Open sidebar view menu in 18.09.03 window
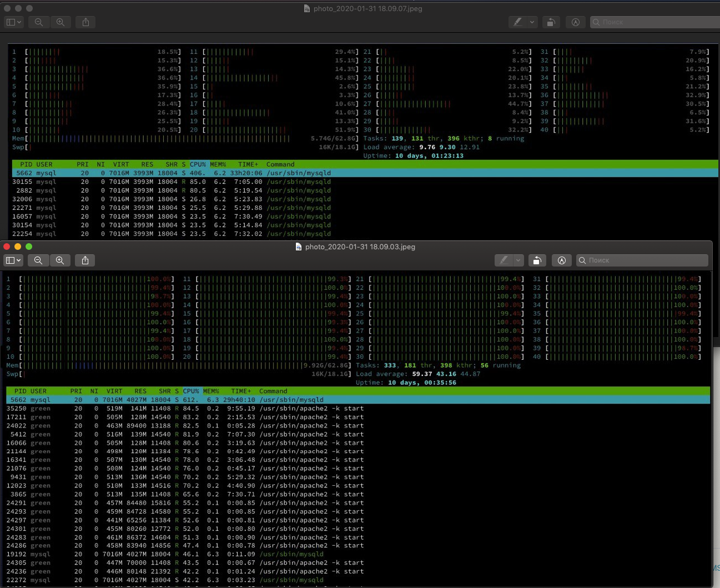 [x=13, y=260]
